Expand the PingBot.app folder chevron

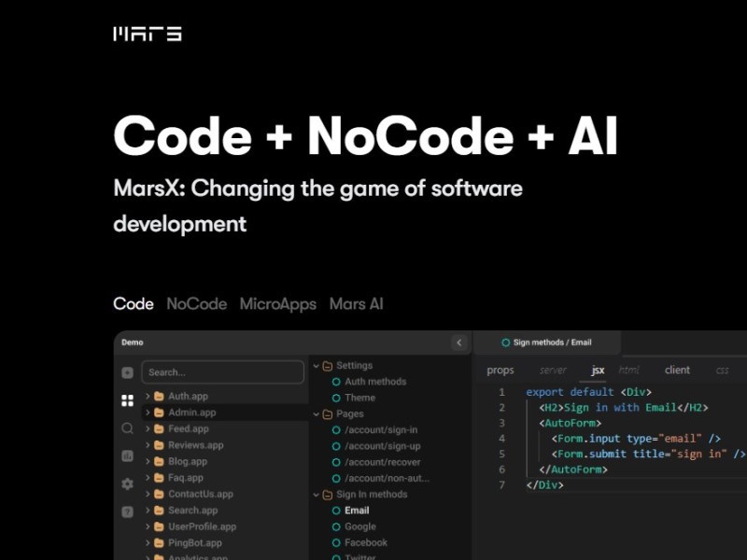coord(148,542)
